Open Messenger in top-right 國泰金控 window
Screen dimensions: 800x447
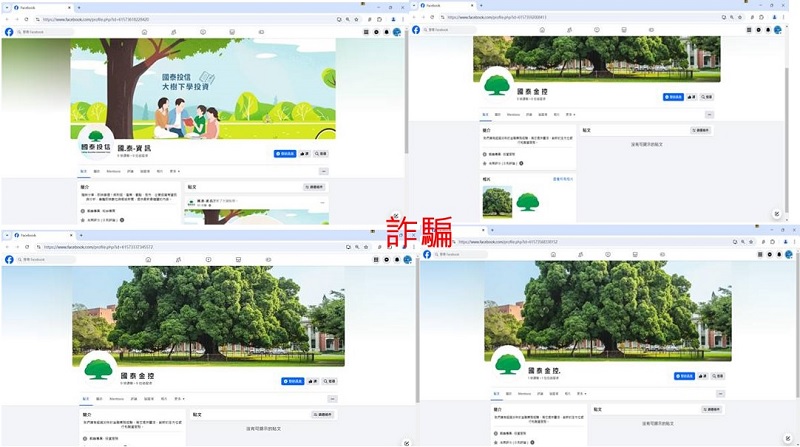(x=758, y=30)
